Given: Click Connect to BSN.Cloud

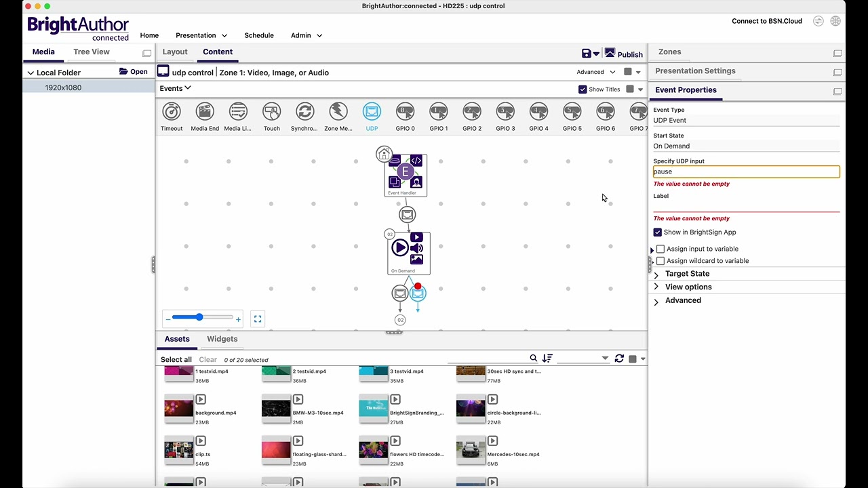Looking at the screenshot, I should (767, 21).
